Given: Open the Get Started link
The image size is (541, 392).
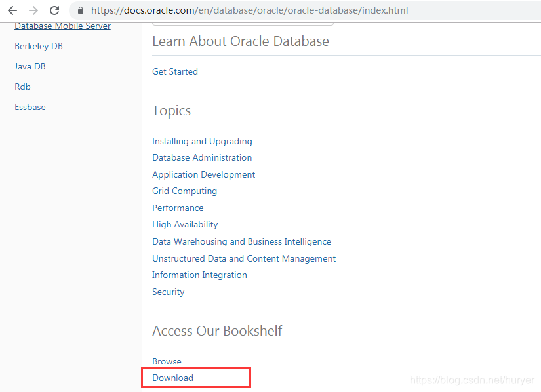Looking at the screenshot, I should point(175,71).
